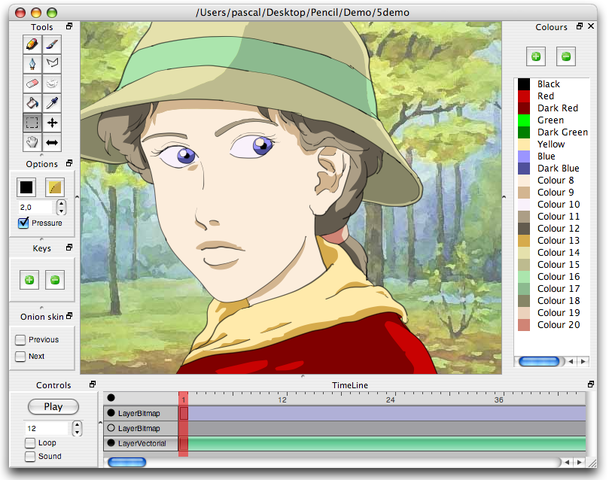This screenshot has height=480, width=609.
Task: Undock the Colours panel float button
Action: click(579, 26)
